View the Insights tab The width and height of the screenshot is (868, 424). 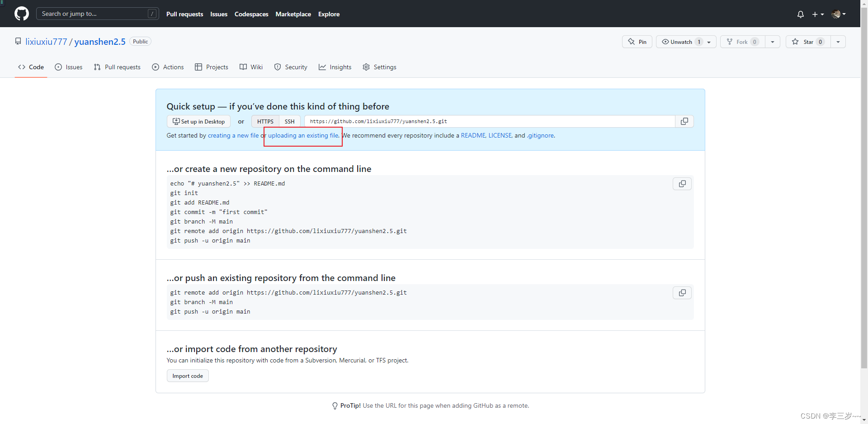click(x=335, y=67)
